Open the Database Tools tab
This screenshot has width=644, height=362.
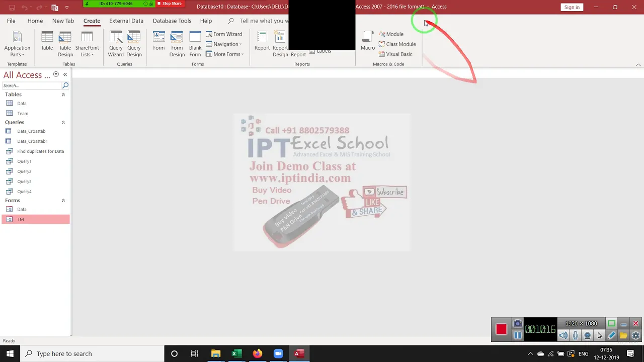[x=172, y=21]
